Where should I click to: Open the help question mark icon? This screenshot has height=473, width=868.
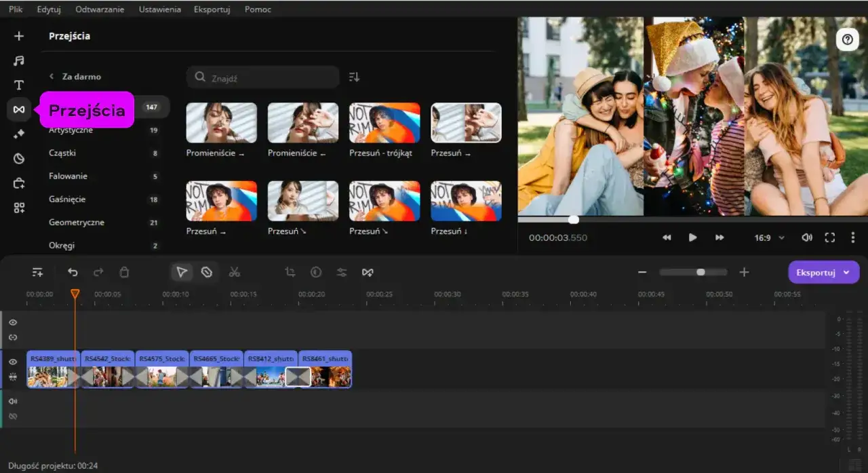coord(847,39)
